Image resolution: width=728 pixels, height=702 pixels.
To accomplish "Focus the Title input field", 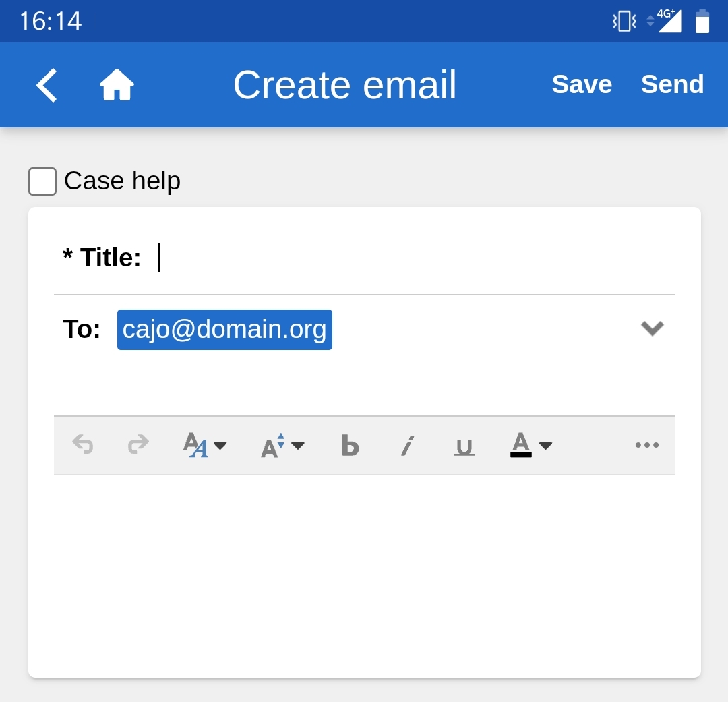I will pyautogui.click(x=404, y=258).
